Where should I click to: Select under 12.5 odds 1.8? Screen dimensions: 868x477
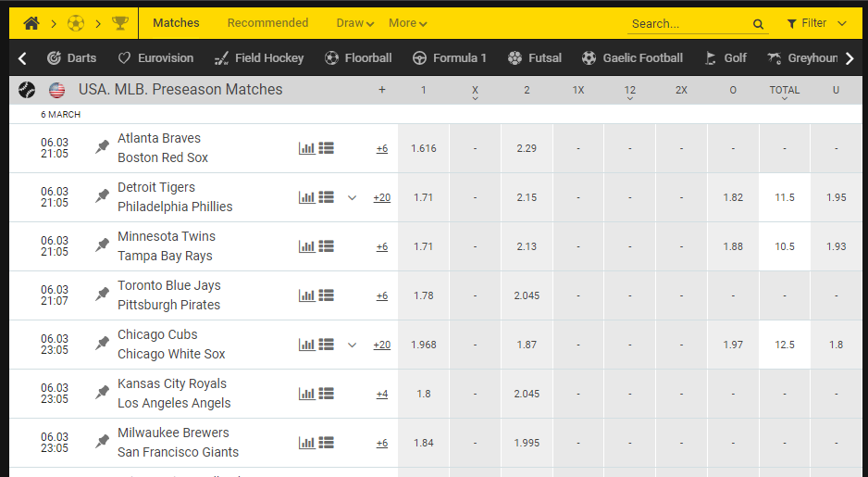836,345
